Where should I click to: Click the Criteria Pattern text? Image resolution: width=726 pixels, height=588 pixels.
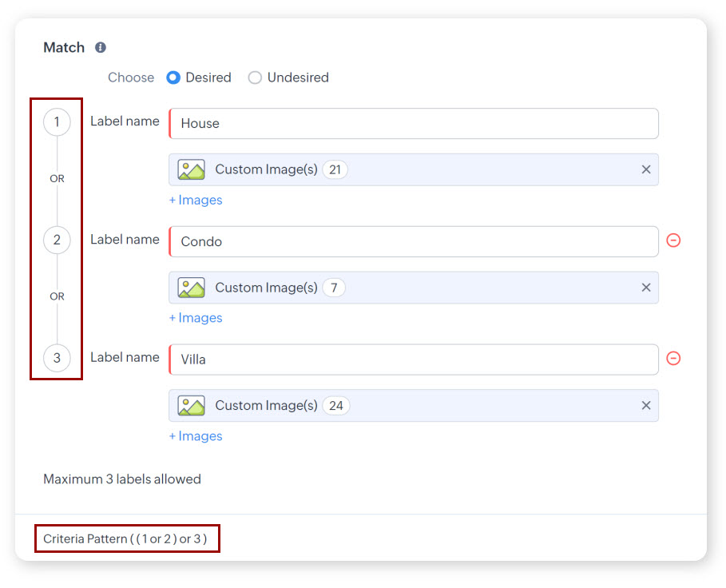click(x=125, y=539)
